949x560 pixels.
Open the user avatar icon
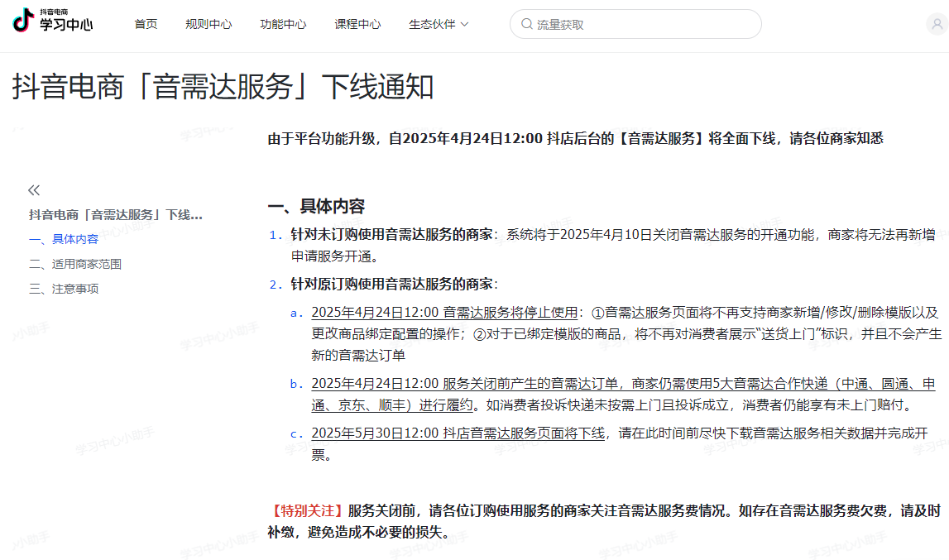[937, 24]
